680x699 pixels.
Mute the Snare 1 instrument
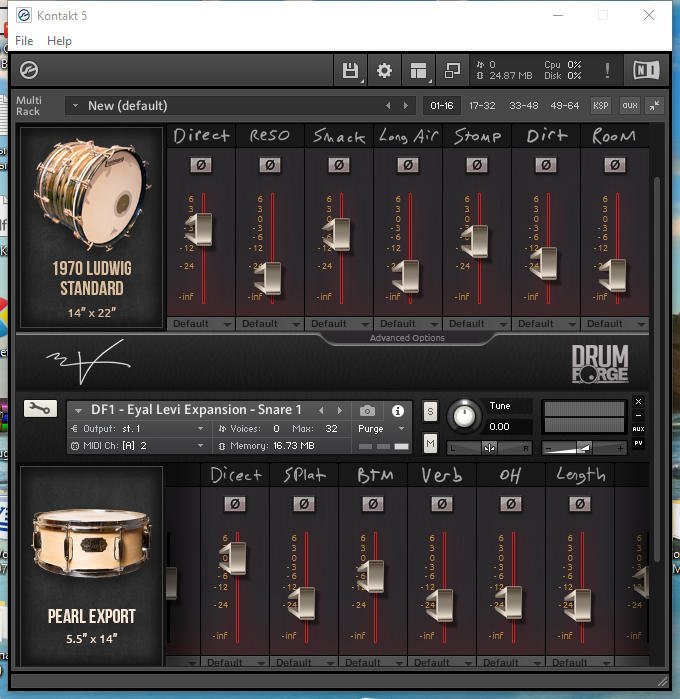[430, 443]
